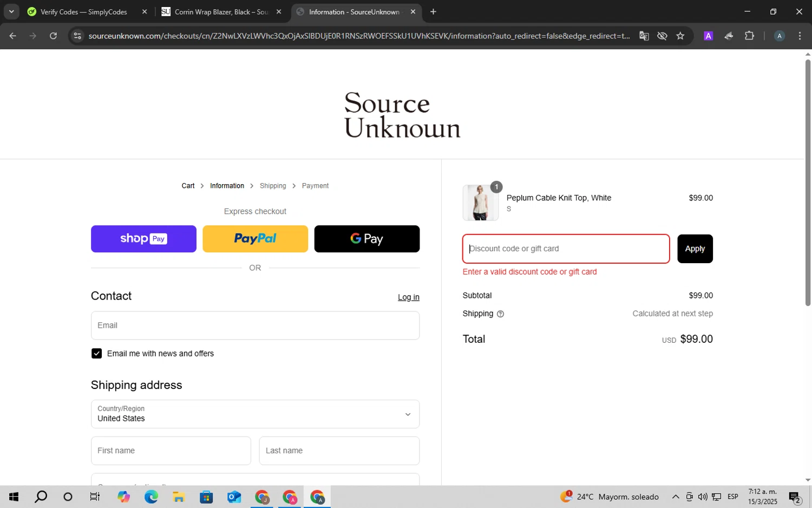The width and height of the screenshot is (812, 508).
Task: Focus the Discount code or gift card field
Action: click(566, 249)
